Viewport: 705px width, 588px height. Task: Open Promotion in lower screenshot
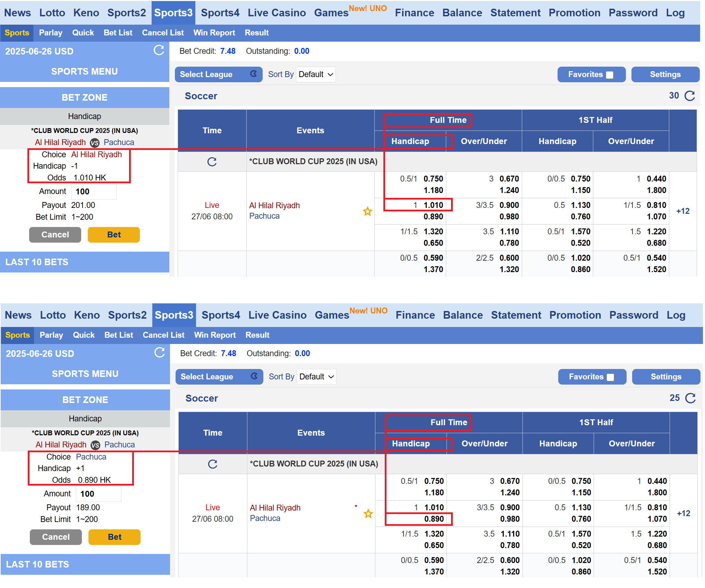coord(575,315)
